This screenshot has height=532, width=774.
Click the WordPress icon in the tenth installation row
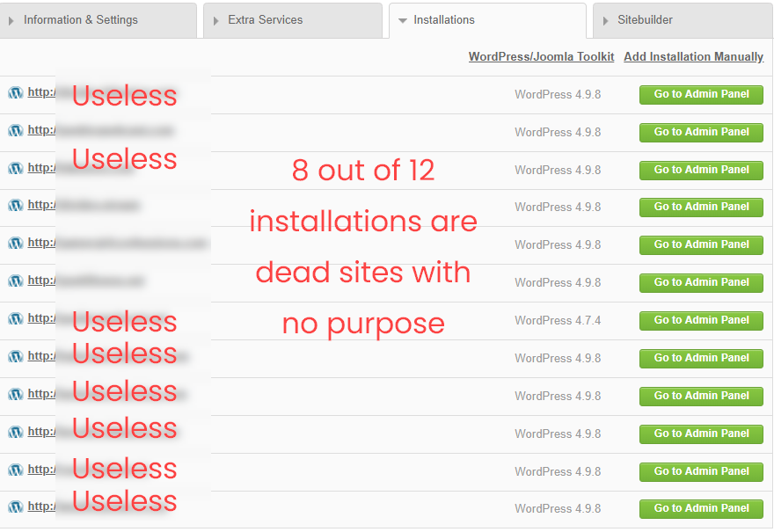pos(15,432)
